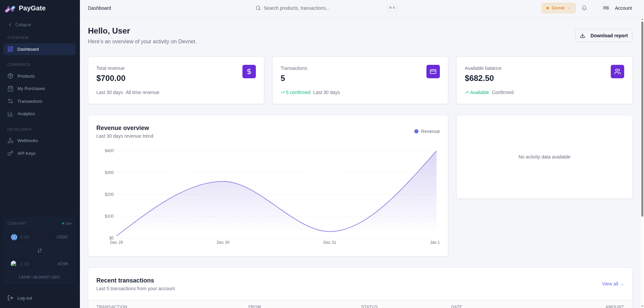Click the card icon on Transactions tile
The image size is (644, 308).
(433, 71)
